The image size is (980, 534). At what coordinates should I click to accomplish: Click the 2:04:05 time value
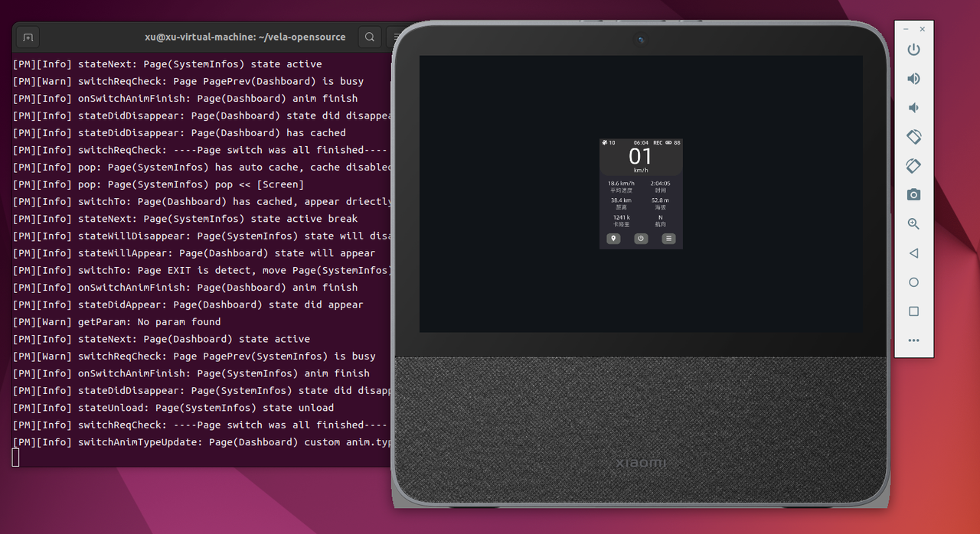click(x=660, y=184)
